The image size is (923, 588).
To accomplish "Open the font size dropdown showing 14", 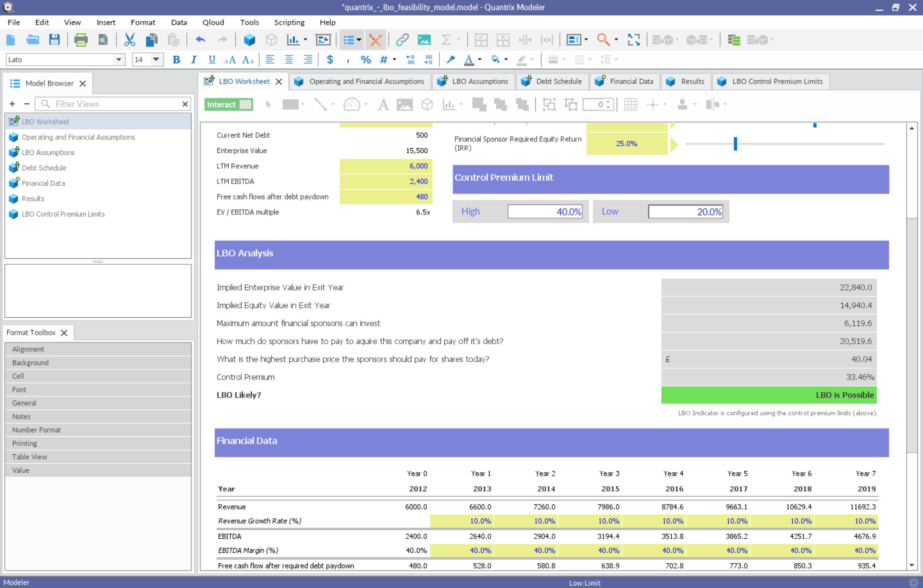I will (x=156, y=59).
